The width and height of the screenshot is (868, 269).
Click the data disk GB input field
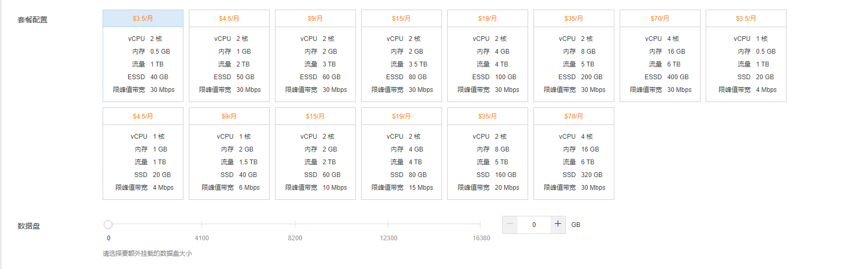click(x=534, y=225)
